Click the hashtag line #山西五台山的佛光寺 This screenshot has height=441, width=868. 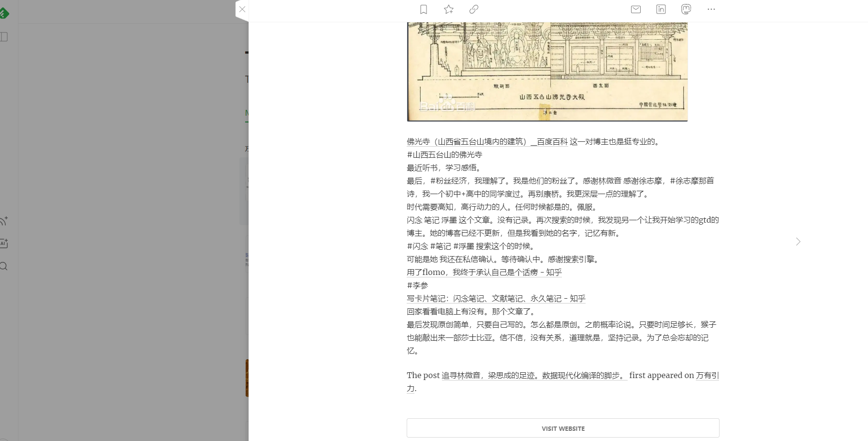tap(444, 155)
